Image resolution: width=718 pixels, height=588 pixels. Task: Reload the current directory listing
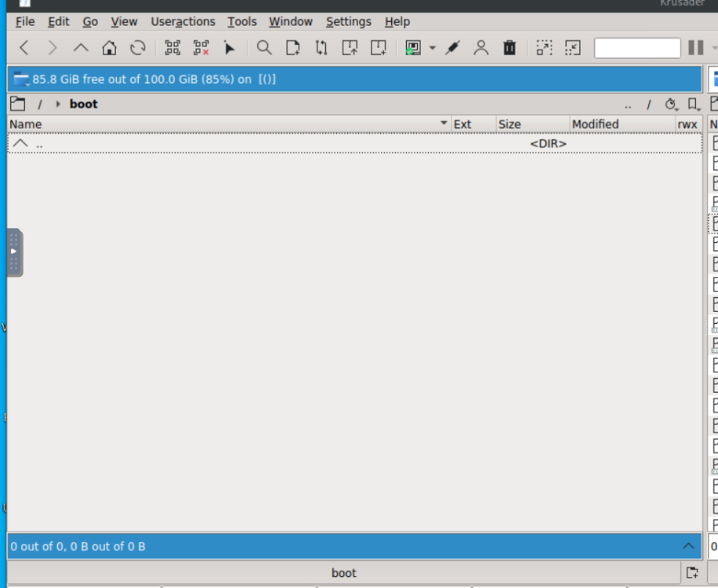click(x=137, y=48)
